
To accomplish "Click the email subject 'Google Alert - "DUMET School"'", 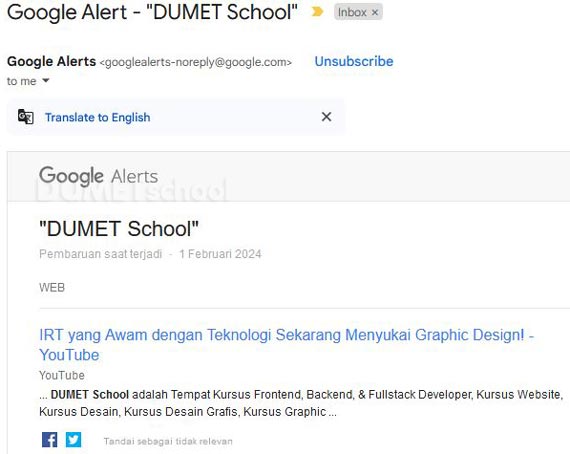I will click(x=152, y=12).
